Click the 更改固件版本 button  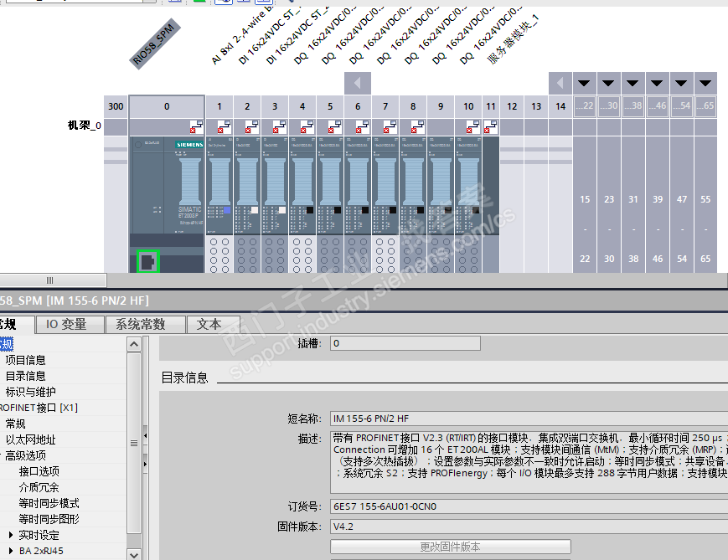pyautogui.click(x=451, y=547)
